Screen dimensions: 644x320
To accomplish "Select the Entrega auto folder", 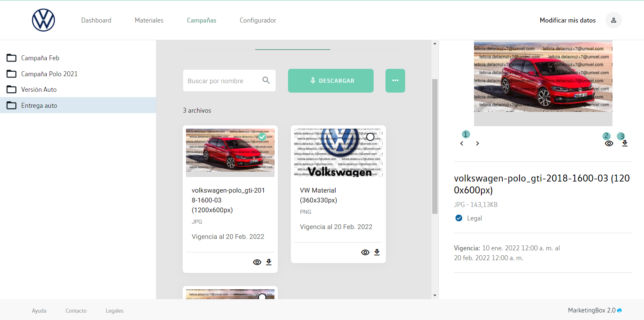I will (x=78, y=105).
